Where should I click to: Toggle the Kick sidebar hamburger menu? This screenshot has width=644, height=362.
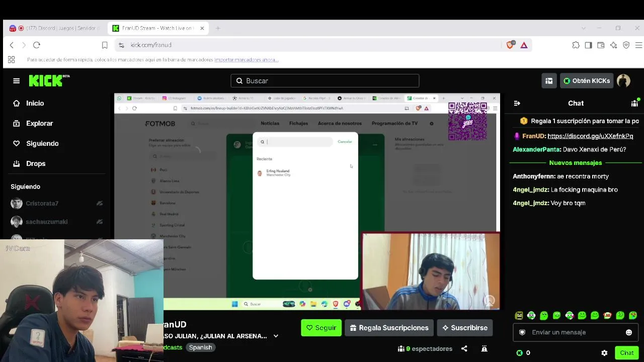[x=17, y=81]
